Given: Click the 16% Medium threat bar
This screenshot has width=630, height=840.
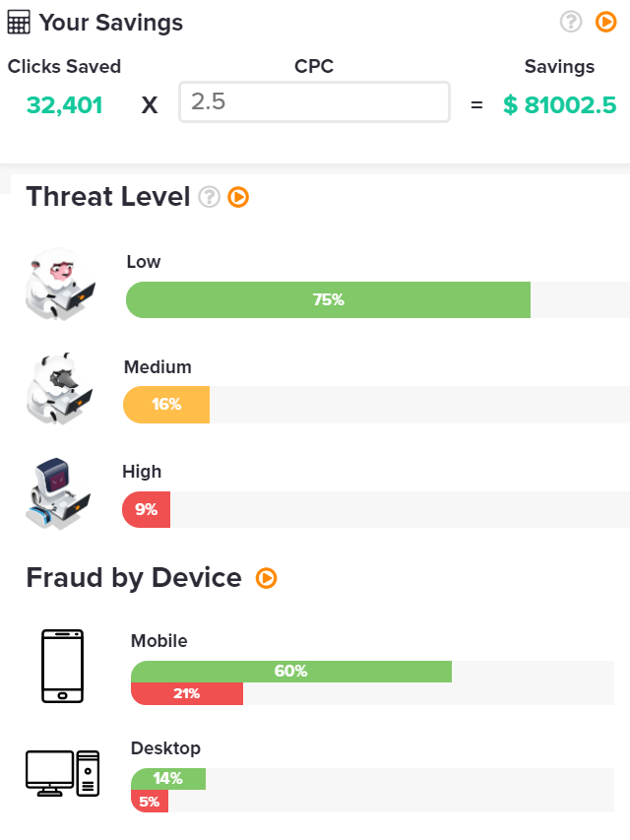Looking at the screenshot, I should pyautogui.click(x=166, y=405).
